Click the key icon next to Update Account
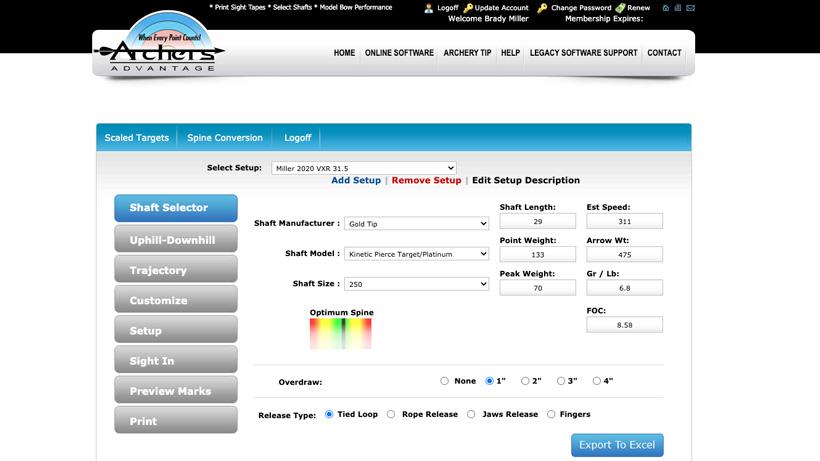Image resolution: width=820 pixels, height=461 pixels. point(468,8)
